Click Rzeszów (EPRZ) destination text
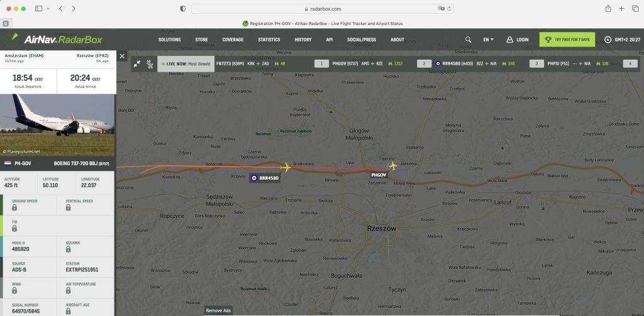The image size is (644, 316). (92, 55)
